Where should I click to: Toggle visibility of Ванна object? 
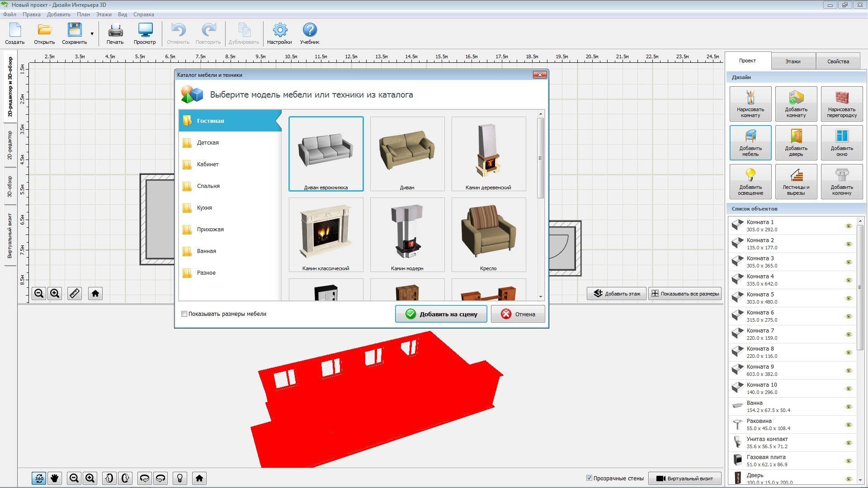click(x=849, y=407)
